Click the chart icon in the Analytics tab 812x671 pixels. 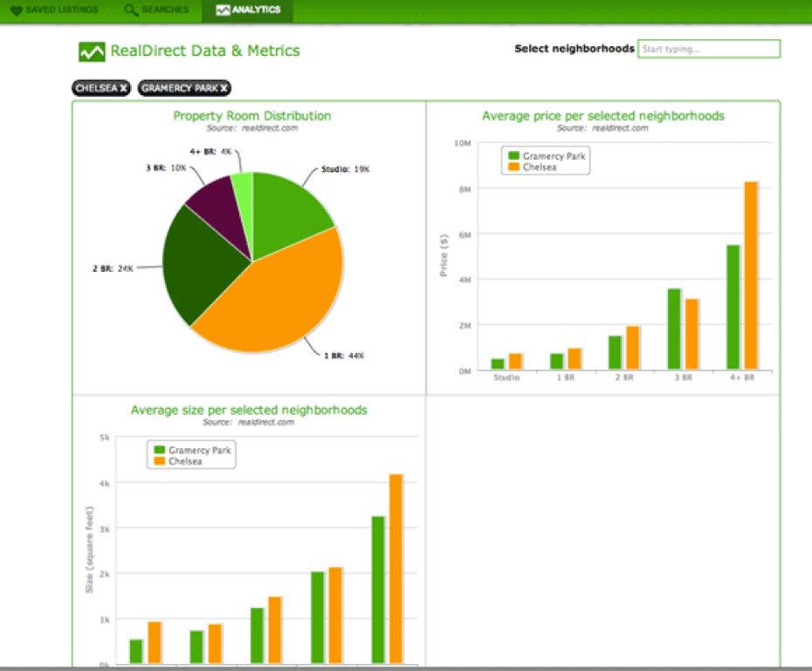pos(223,10)
